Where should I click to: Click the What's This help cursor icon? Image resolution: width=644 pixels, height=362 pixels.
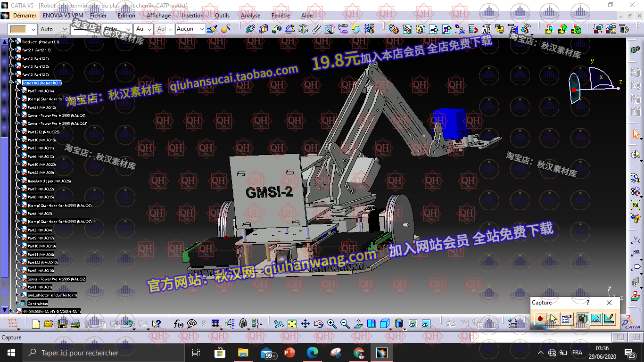coord(157,324)
